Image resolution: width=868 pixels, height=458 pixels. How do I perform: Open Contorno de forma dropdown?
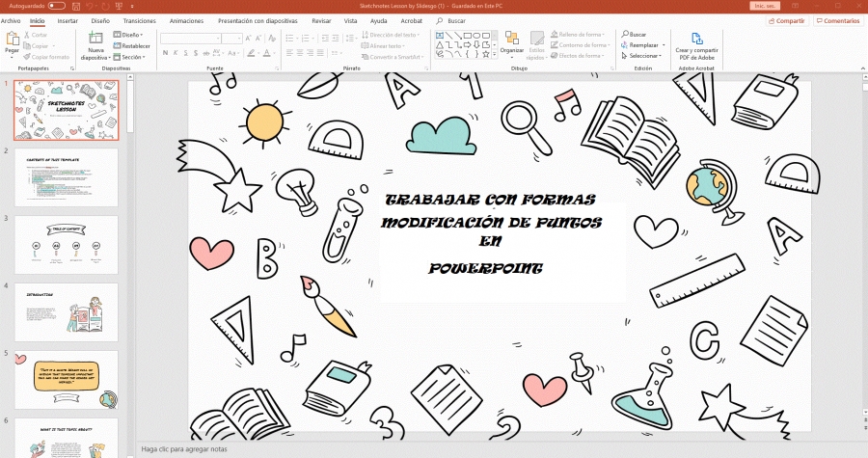point(581,45)
